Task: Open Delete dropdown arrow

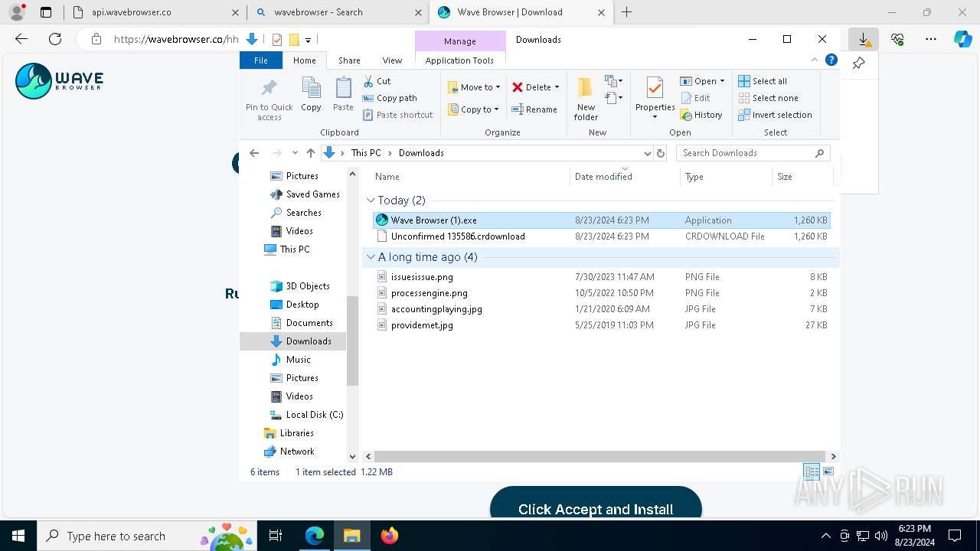Action: point(557,87)
